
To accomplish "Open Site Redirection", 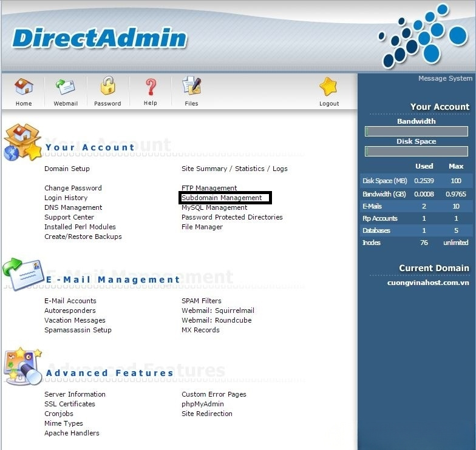I will click(206, 414).
